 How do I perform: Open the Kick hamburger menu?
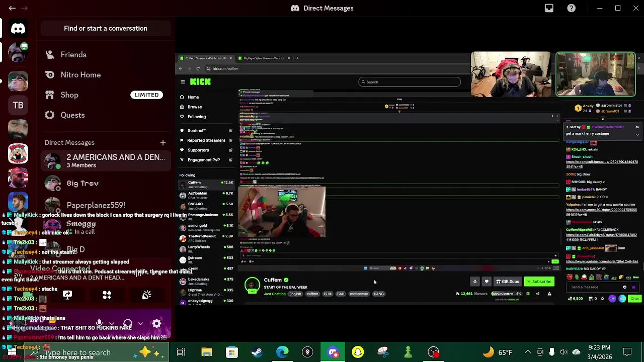(x=183, y=81)
